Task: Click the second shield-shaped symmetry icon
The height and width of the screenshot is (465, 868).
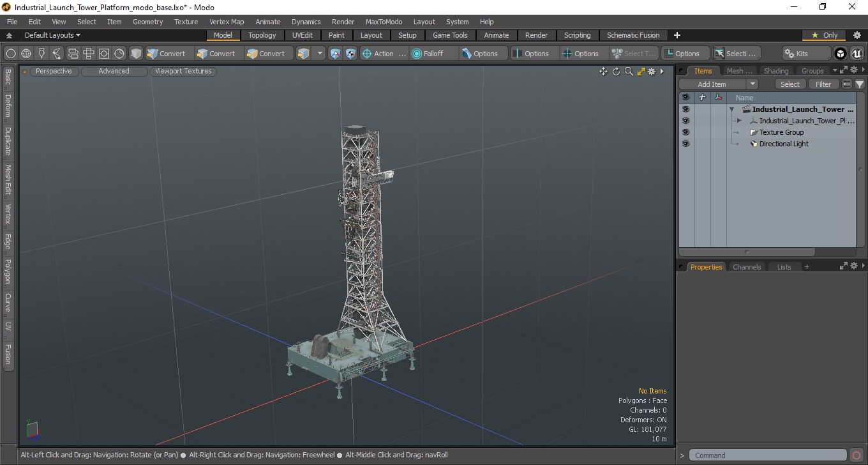Action: 350,54
